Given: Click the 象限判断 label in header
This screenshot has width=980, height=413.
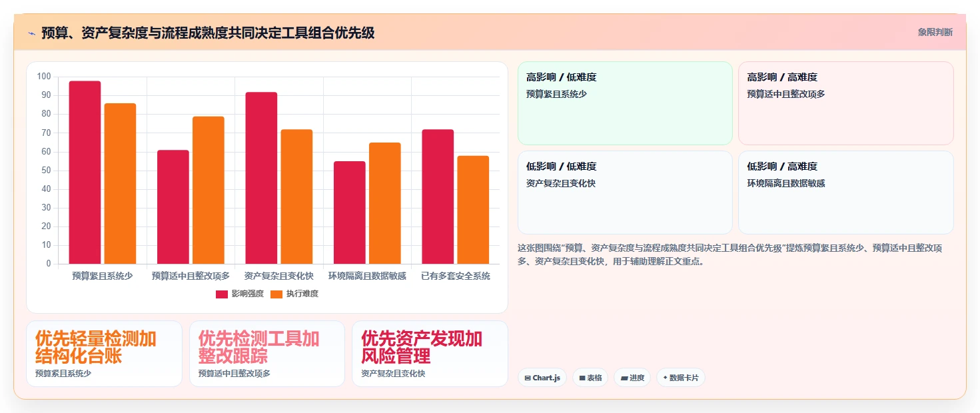Looking at the screenshot, I should pos(935,32).
